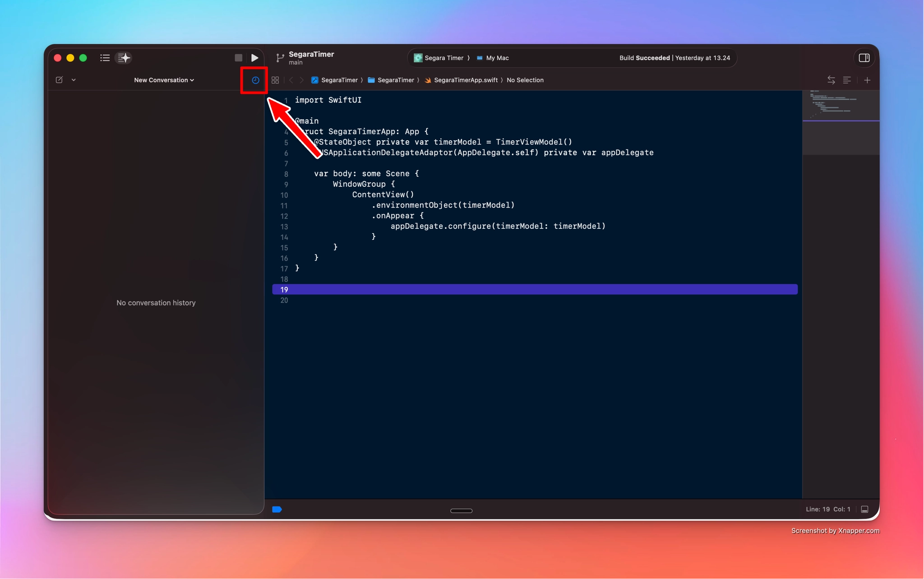
Task: Enable code review with the arrows icon
Action: (831, 80)
